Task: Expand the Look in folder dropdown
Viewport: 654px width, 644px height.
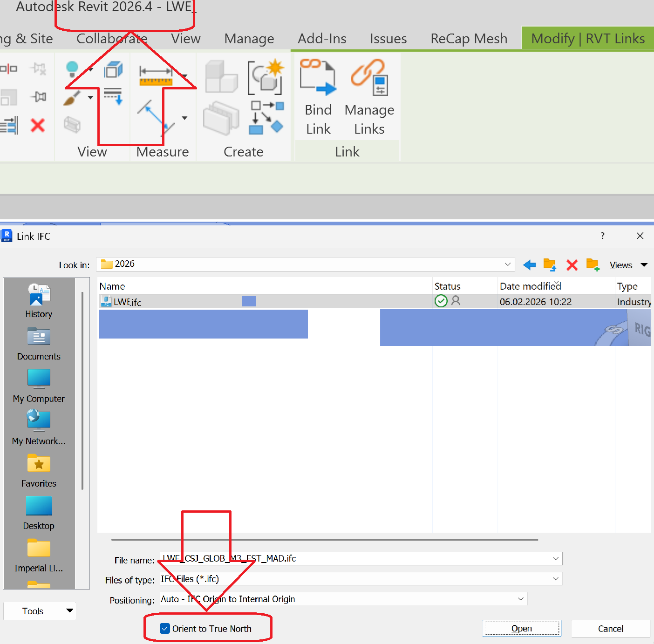Action: click(x=507, y=264)
